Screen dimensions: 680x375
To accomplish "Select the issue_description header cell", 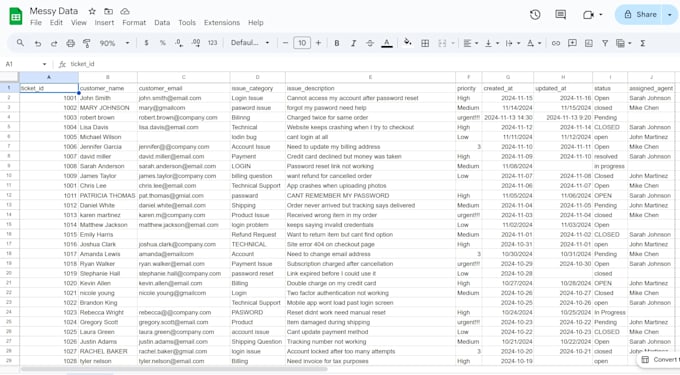I will [x=370, y=88].
